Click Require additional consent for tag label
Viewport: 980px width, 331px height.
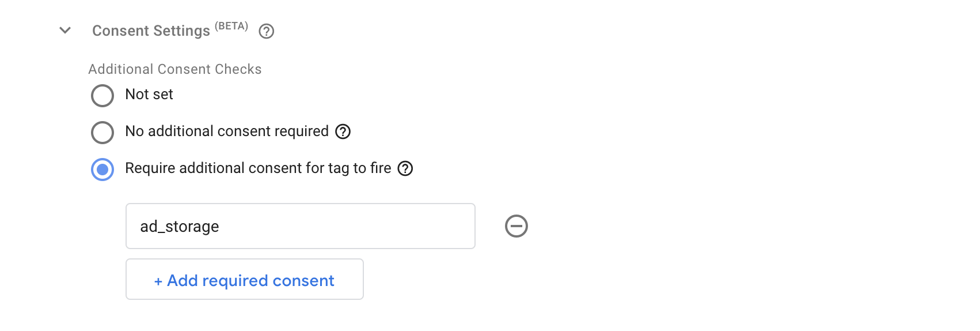(258, 168)
